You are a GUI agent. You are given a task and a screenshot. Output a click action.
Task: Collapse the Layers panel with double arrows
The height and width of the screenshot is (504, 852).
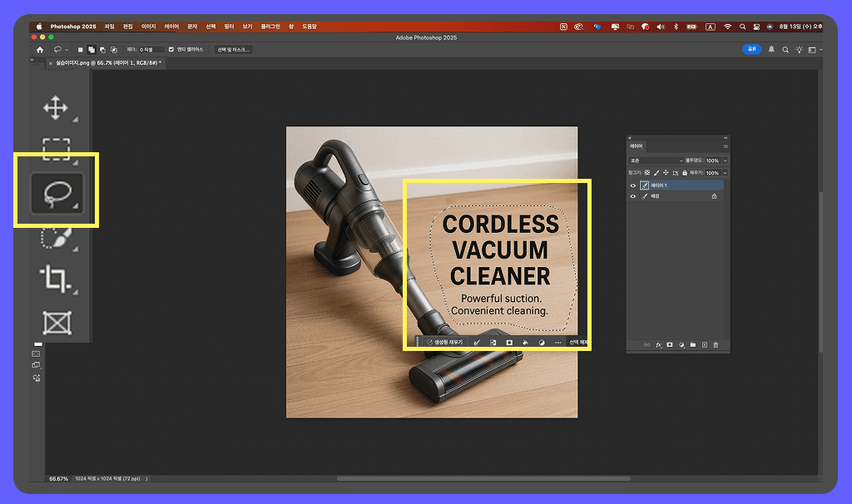(726, 138)
